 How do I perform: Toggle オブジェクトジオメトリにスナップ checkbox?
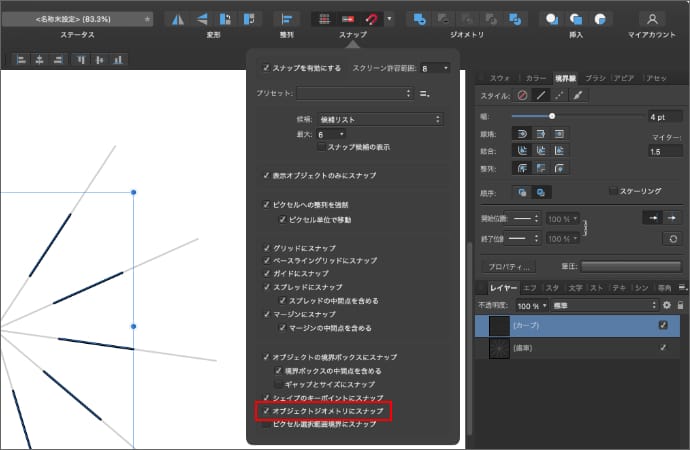265,411
